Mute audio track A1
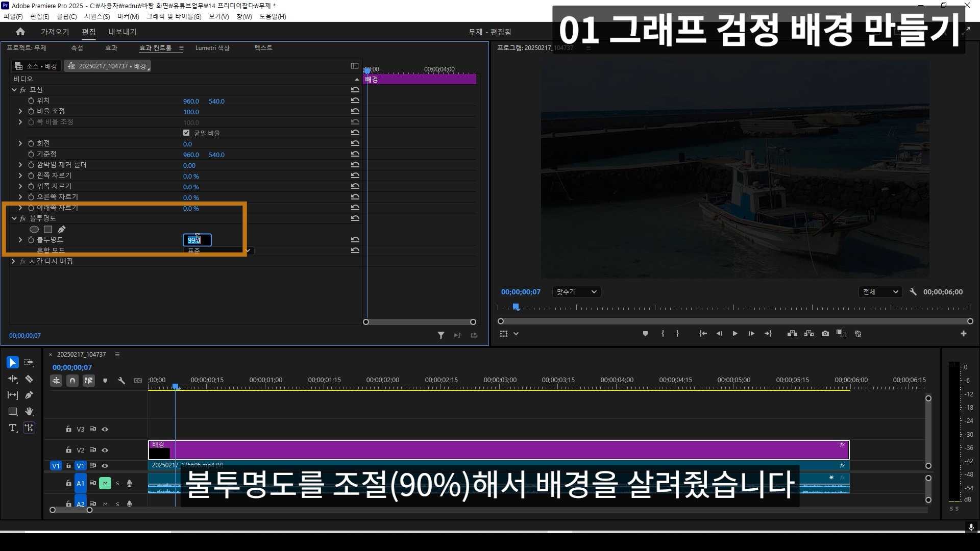Image resolution: width=980 pixels, height=551 pixels. click(x=105, y=483)
